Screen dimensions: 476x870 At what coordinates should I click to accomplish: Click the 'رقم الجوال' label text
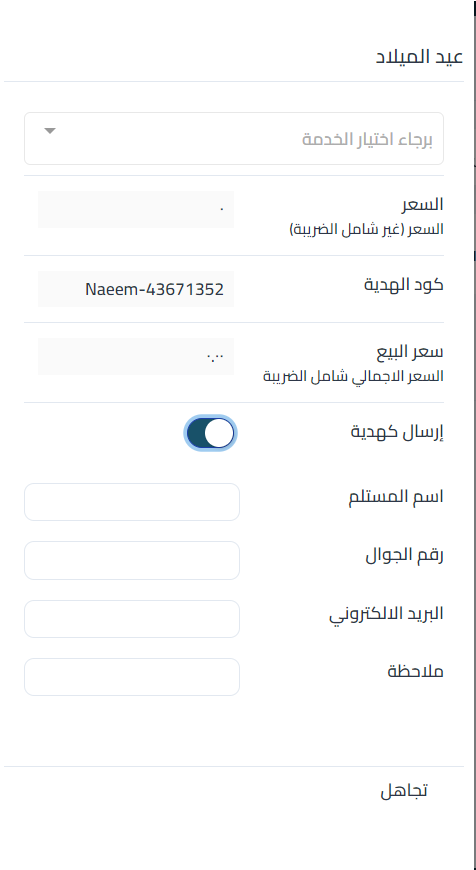point(404,555)
